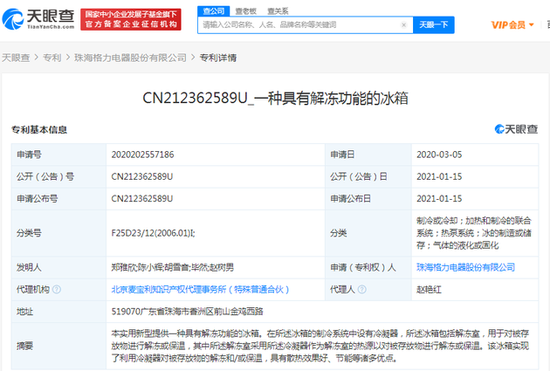
Task: Focus the company name search input field
Action: pyautogui.click(x=299, y=25)
